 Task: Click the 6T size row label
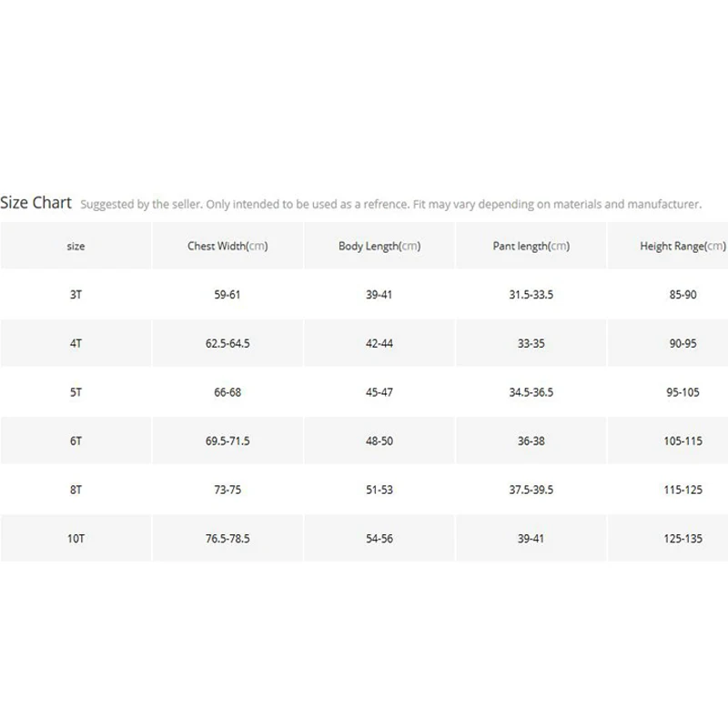pyautogui.click(x=76, y=440)
